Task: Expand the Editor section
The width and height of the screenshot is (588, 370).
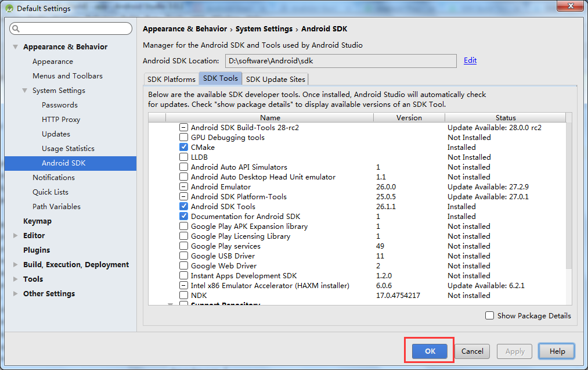Action: coord(15,236)
